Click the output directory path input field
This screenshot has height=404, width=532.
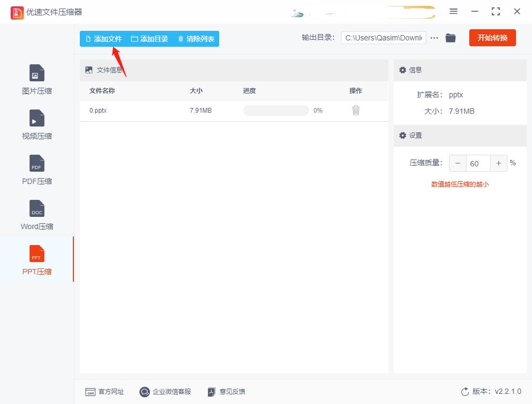pos(383,38)
